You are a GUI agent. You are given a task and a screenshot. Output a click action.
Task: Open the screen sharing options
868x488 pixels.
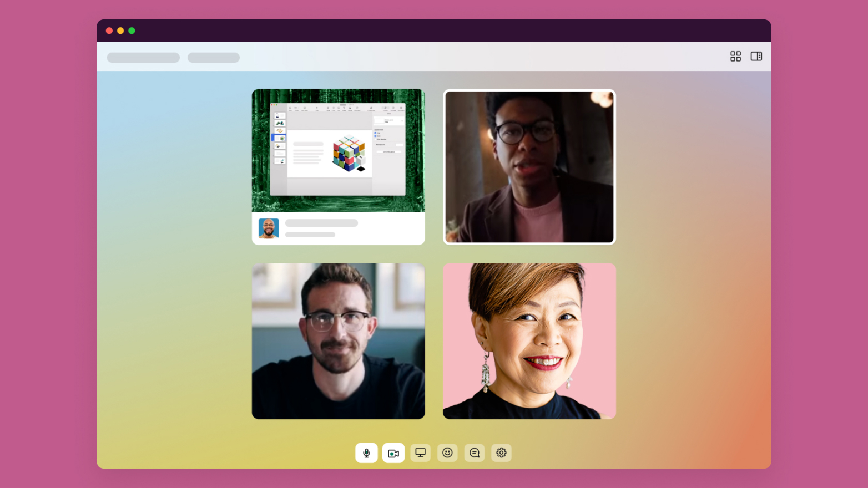(x=420, y=453)
